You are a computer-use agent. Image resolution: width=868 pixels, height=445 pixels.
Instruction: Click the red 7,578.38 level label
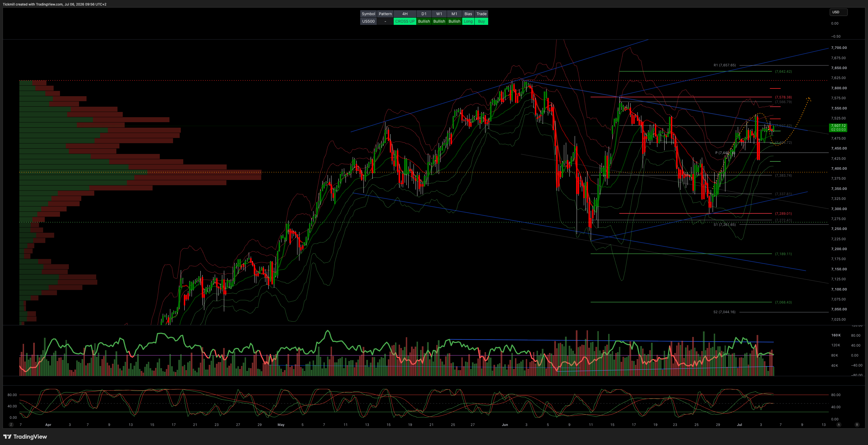pyautogui.click(x=783, y=97)
